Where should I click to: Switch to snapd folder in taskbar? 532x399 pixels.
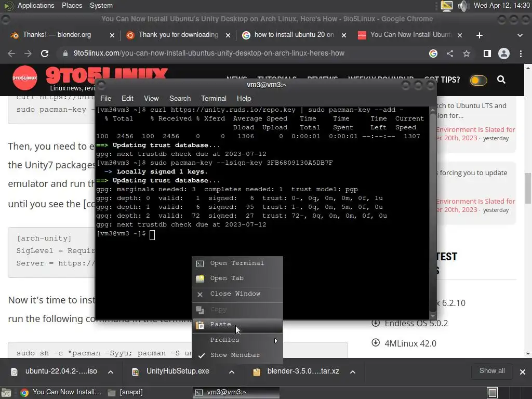(126, 393)
